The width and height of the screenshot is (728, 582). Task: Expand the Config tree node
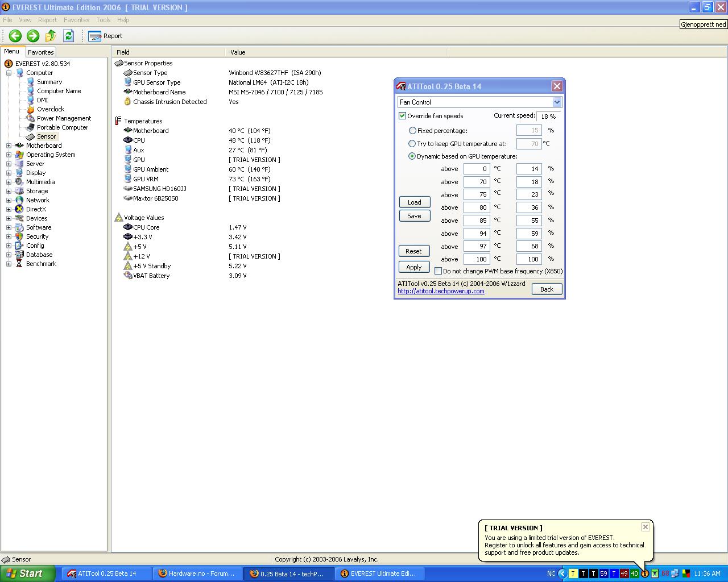tap(9, 246)
